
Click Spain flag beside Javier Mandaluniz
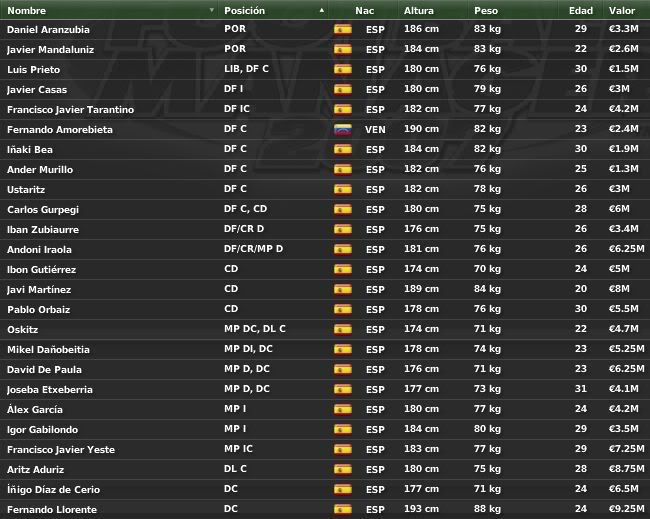point(343,49)
